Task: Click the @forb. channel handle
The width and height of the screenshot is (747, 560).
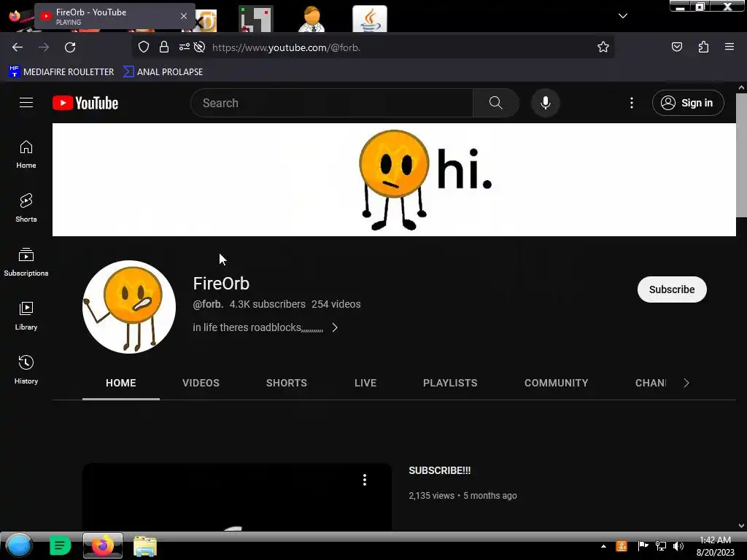Action: (208, 304)
